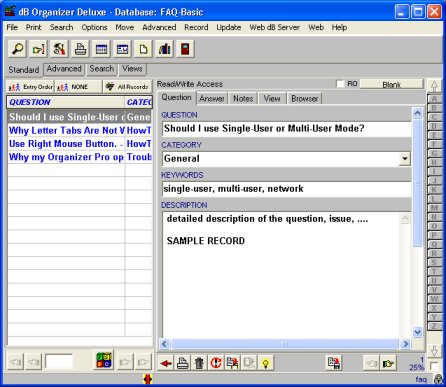Click the printer icon in top toolbar
This screenshot has height=387, width=446.
point(80,49)
